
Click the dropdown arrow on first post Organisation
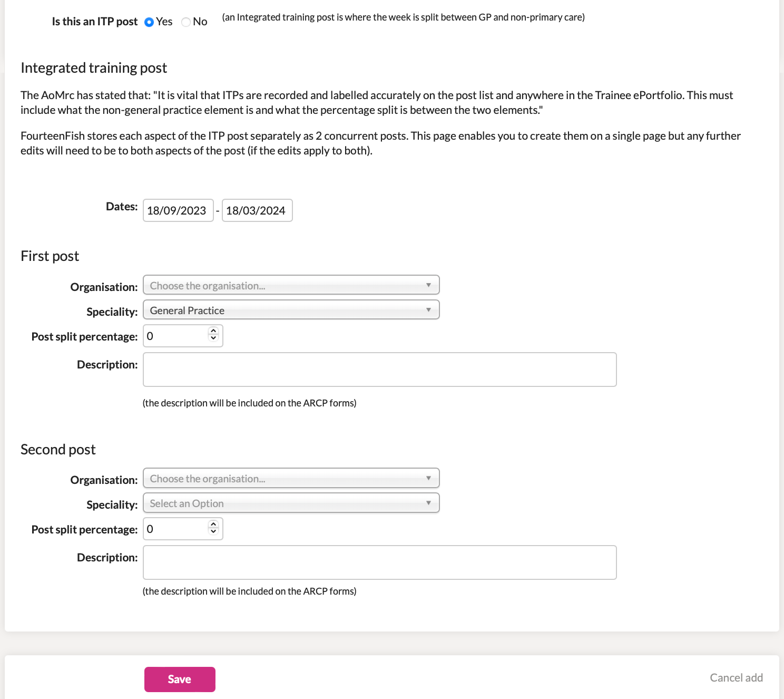pos(429,285)
